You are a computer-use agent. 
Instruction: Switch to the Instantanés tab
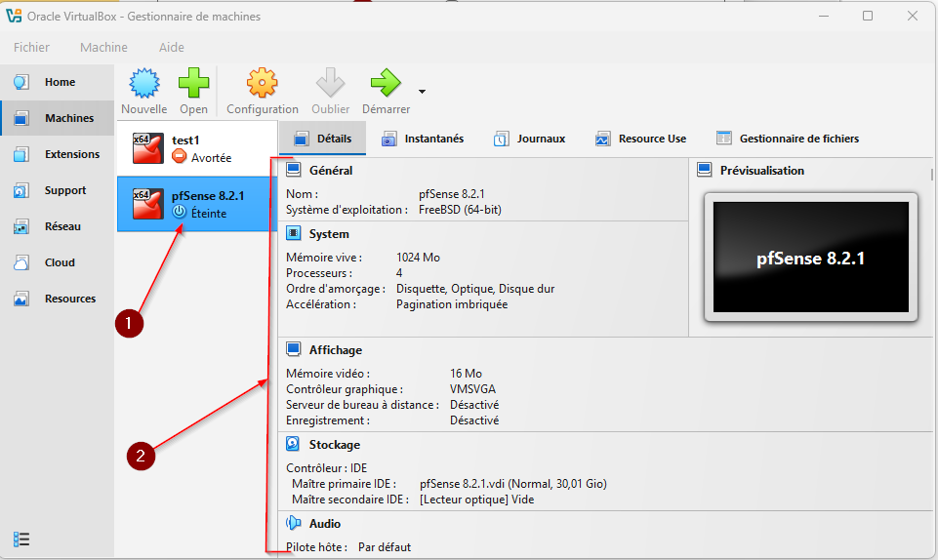point(423,139)
